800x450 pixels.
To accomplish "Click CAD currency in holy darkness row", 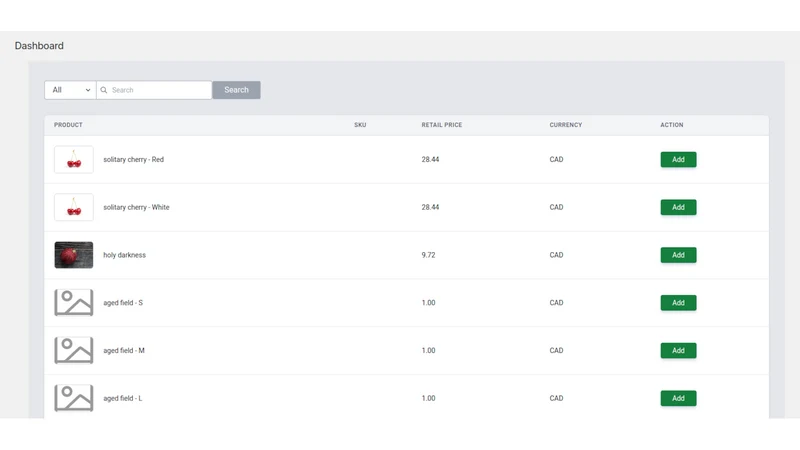I will 556,255.
